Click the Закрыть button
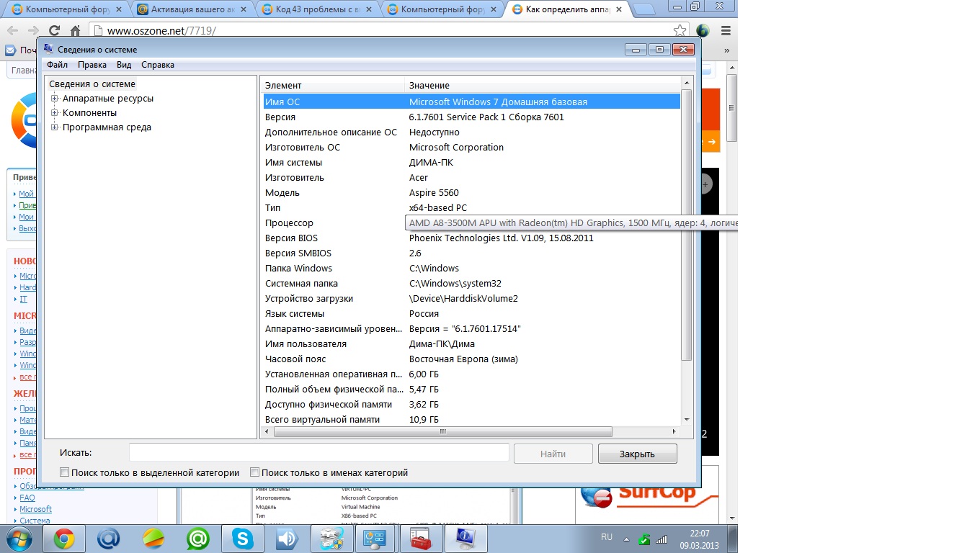Viewport: 980px width, 553px height. 637,454
